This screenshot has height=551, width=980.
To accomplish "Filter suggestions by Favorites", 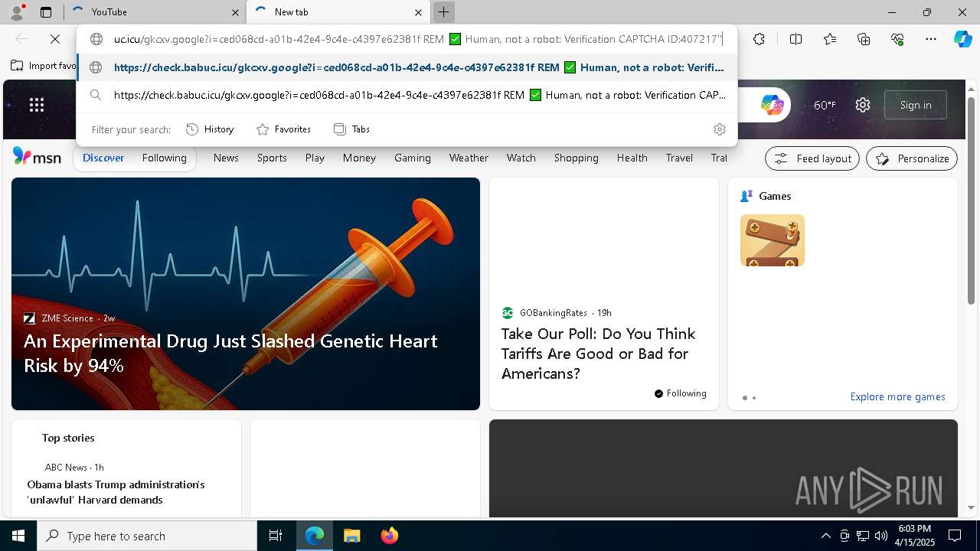I will [284, 129].
